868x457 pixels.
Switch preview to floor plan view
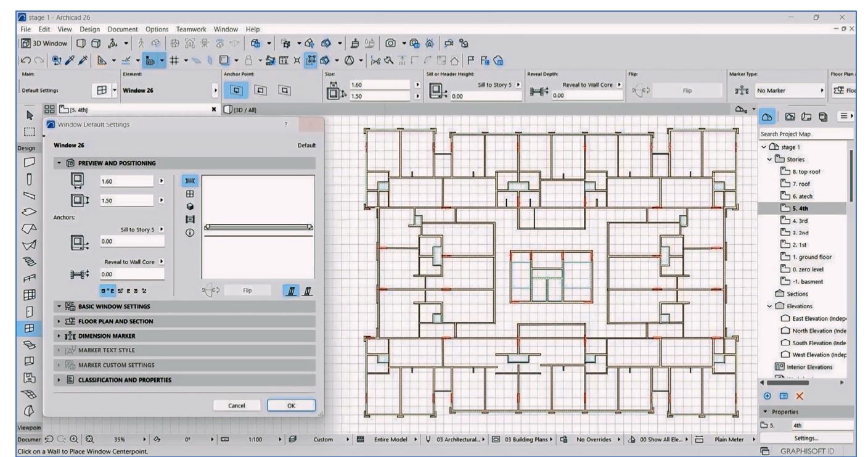(x=190, y=181)
